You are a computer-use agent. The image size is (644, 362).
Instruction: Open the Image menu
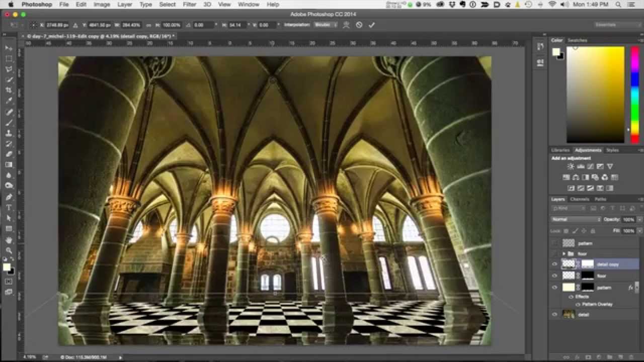102,4
